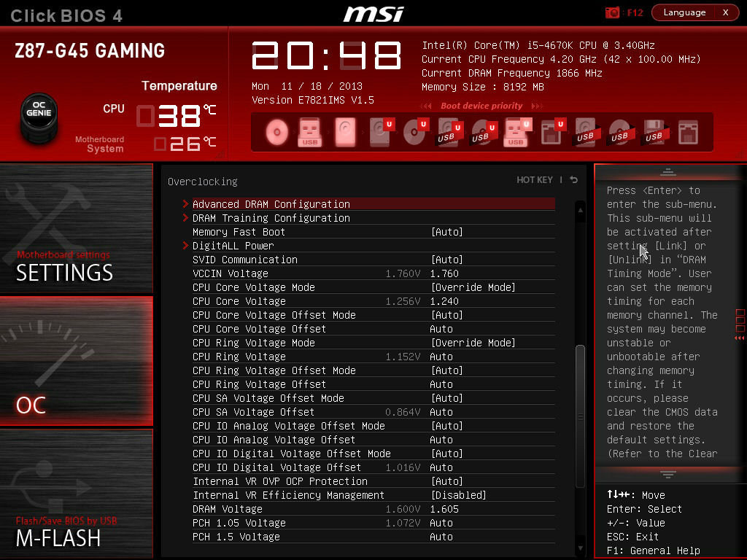Select the CPU Ring Voltage Auto field
This screenshot has width=747, height=560.
pos(441,357)
